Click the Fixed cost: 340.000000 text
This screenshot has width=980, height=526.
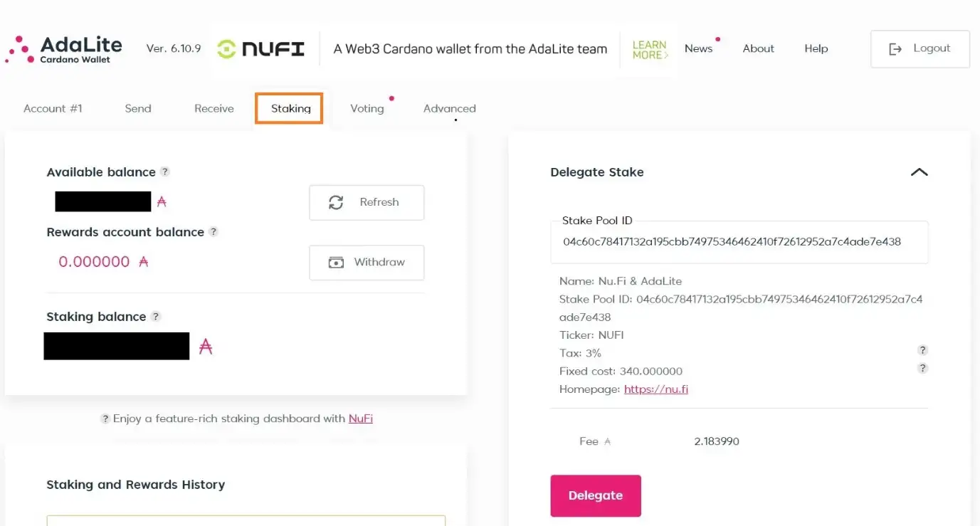point(621,372)
